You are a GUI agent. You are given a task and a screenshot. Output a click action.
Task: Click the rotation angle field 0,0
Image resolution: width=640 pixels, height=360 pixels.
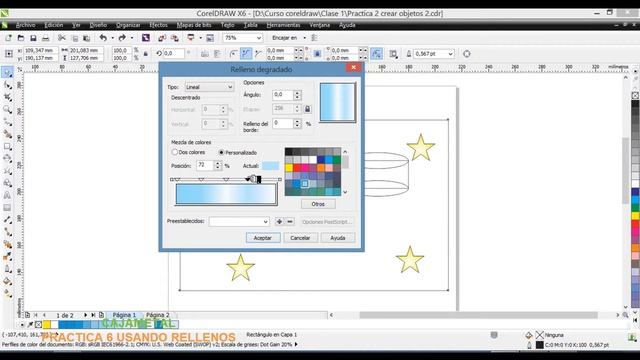point(174,53)
